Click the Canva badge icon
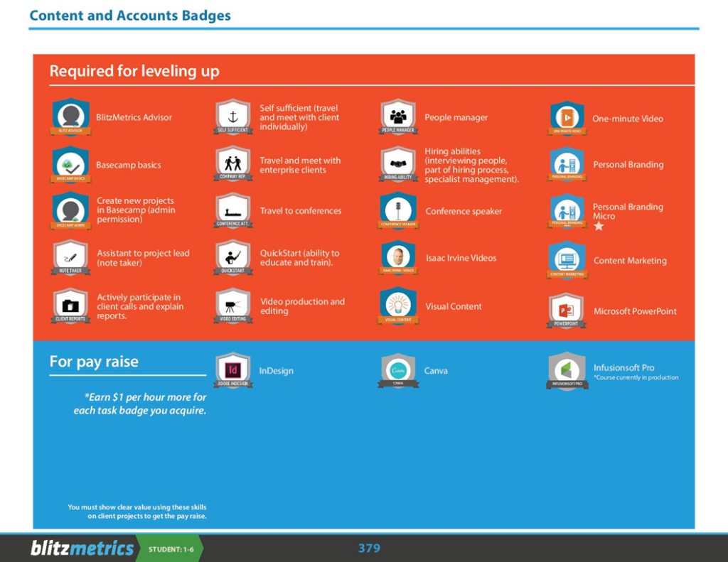Viewport: 728px width, 562px height. pos(398,371)
